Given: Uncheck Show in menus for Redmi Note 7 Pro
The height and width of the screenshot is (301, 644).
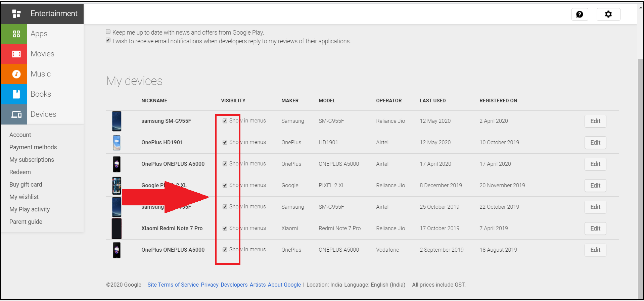Looking at the screenshot, I should (225, 228).
